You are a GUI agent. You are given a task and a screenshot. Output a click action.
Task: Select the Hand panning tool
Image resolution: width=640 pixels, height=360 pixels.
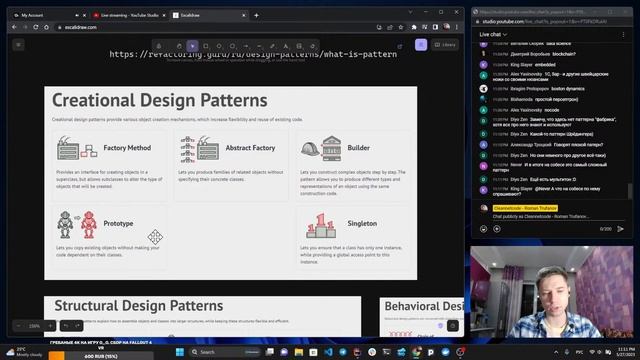[x=179, y=46]
